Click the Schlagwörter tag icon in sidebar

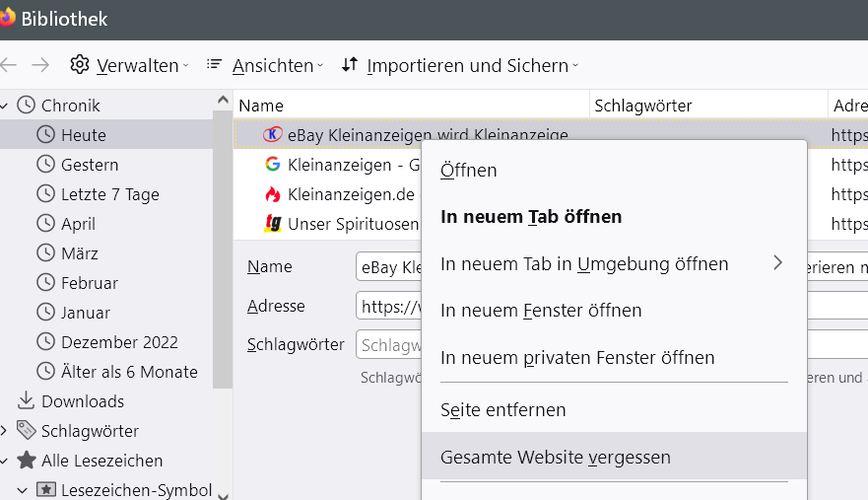tap(27, 431)
